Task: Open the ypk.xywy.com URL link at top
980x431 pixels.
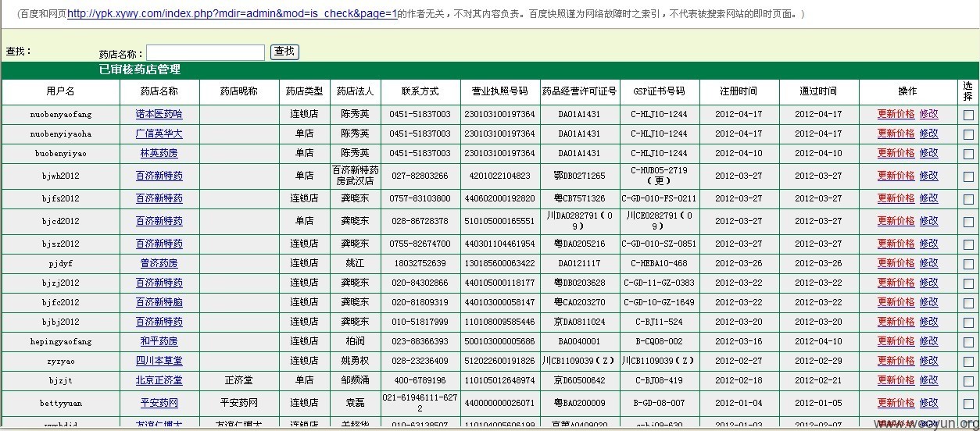Action: (232, 14)
